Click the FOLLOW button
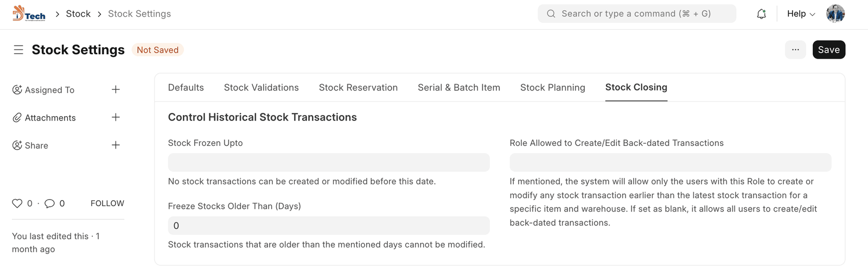This screenshot has height=268, width=868. pos(107,203)
